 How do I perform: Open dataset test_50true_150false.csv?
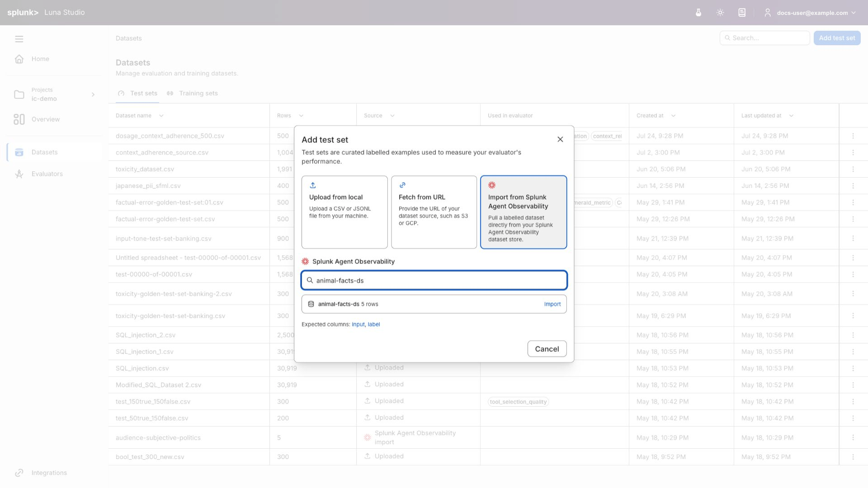point(152,418)
